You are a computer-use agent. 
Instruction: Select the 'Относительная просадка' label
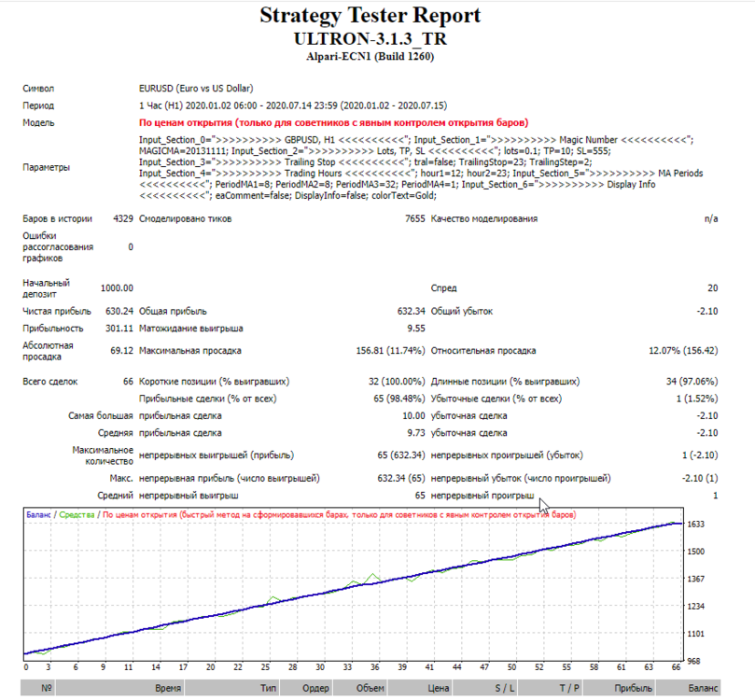(x=483, y=351)
